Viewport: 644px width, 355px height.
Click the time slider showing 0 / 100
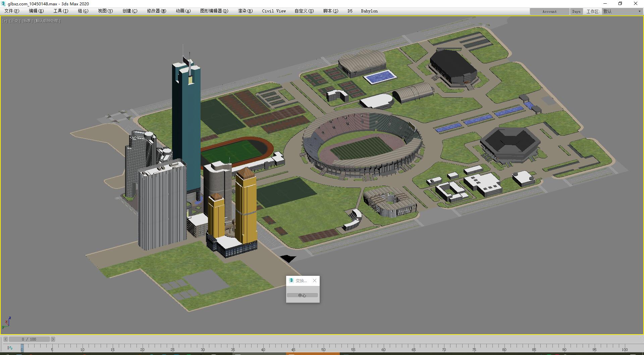tap(29, 339)
